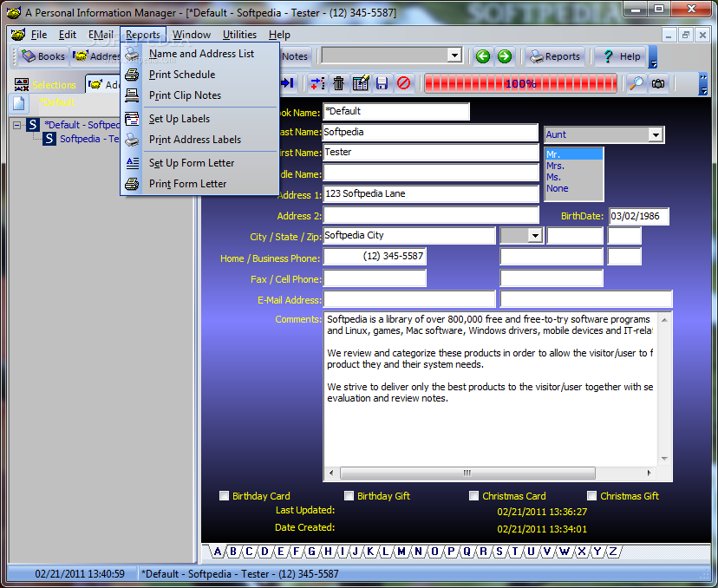Viewport: 718px width, 588px height.
Task: Select Mrs. in the title list
Action: coord(574,166)
